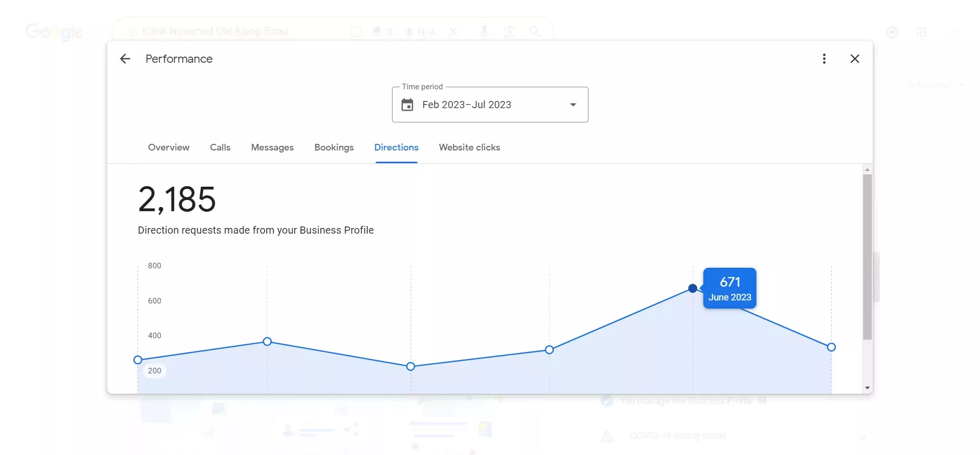Click the voice search microphone in background page

point(484,32)
